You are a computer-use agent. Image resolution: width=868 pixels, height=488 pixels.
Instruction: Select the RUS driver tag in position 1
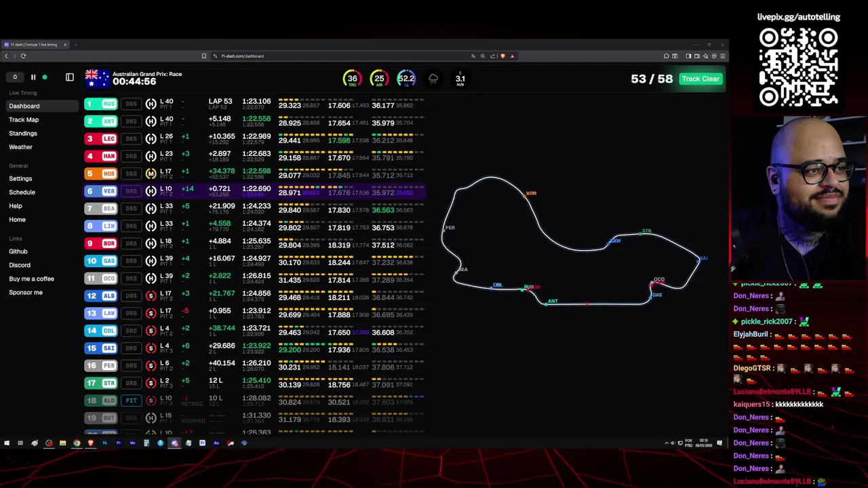[x=100, y=104]
